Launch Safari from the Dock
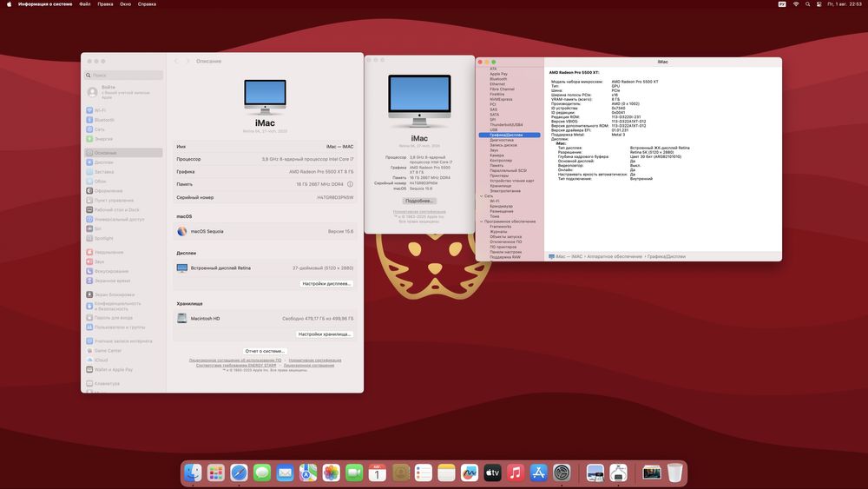 [x=240, y=473]
